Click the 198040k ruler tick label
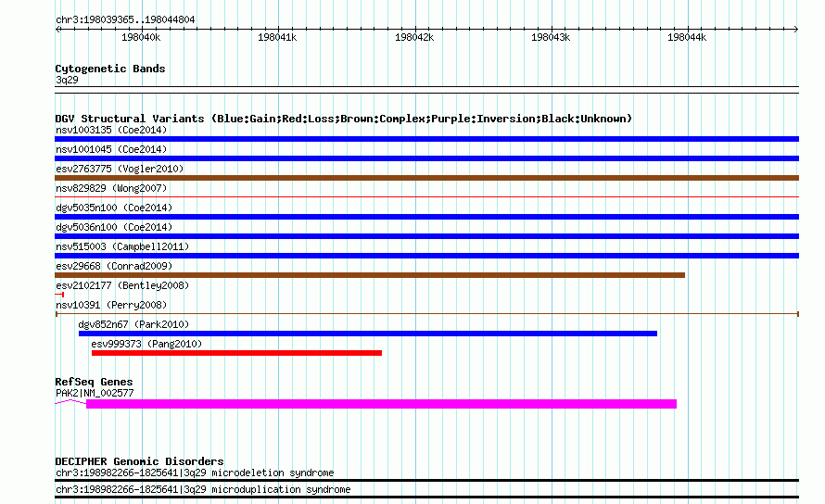The height and width of the screenshot is (504, 825). point(141,37)
